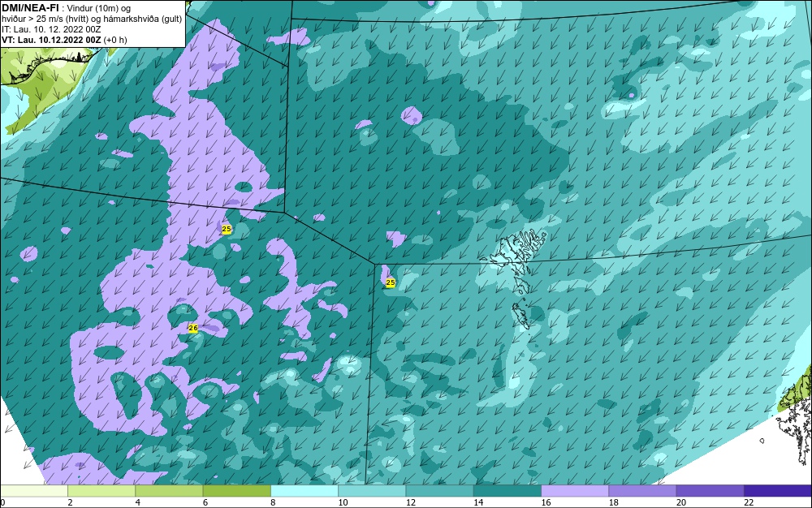The image size is (812, 508).
Task: Click the '(+0 h)' forecast offset
Action: 115,40
